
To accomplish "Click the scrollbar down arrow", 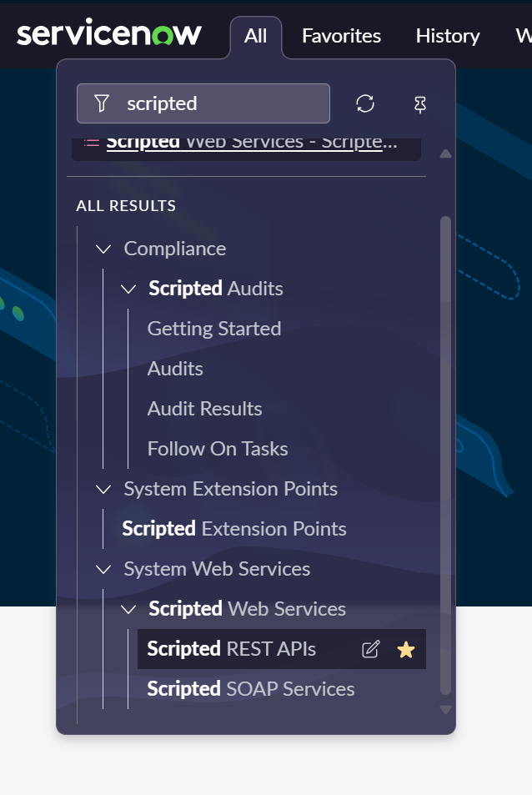I will click(x=445, y=710).
